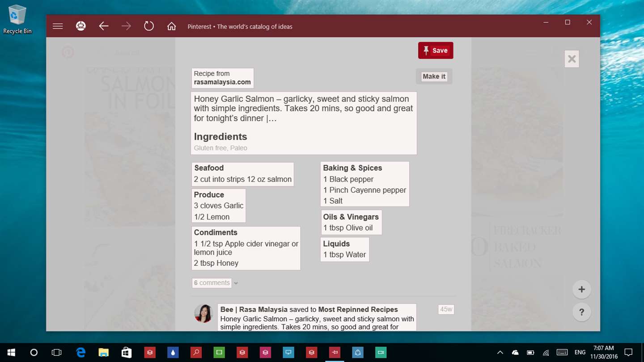Open the teal camera app on the taskbar

coord(381,353)
